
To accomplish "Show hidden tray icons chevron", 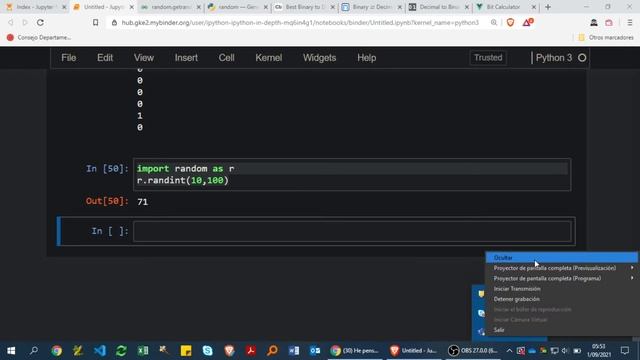I will point(509,351).
